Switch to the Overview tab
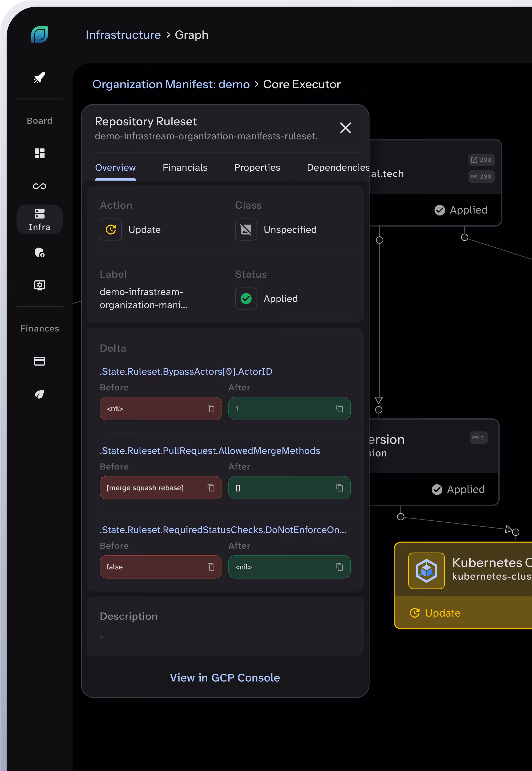 pos(115,168)
